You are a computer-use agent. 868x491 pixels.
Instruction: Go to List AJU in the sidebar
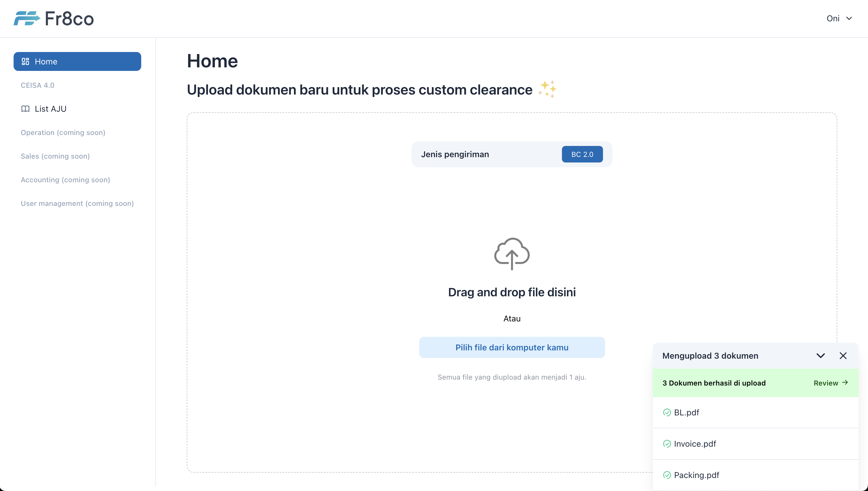51,109
